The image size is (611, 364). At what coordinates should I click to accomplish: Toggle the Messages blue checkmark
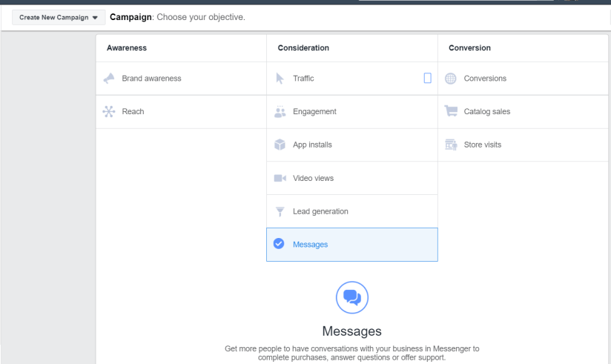click(x=279, y=244)
